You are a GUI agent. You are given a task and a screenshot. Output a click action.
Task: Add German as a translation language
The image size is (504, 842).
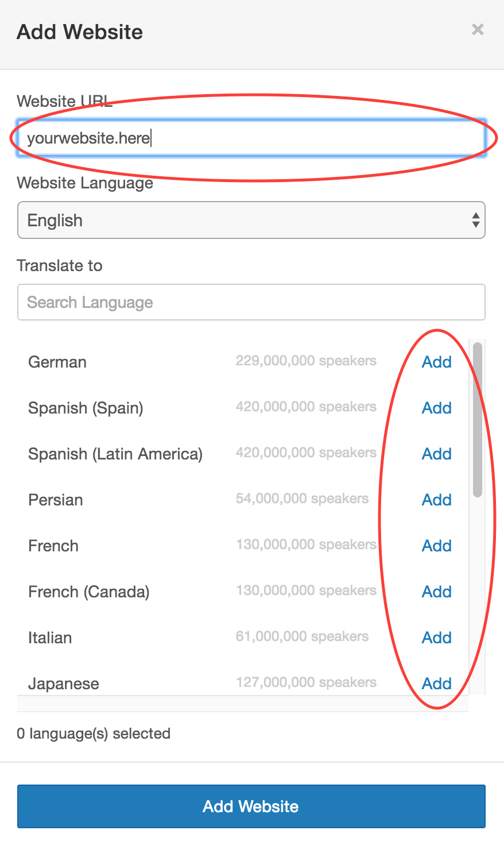tap(436, 362)
